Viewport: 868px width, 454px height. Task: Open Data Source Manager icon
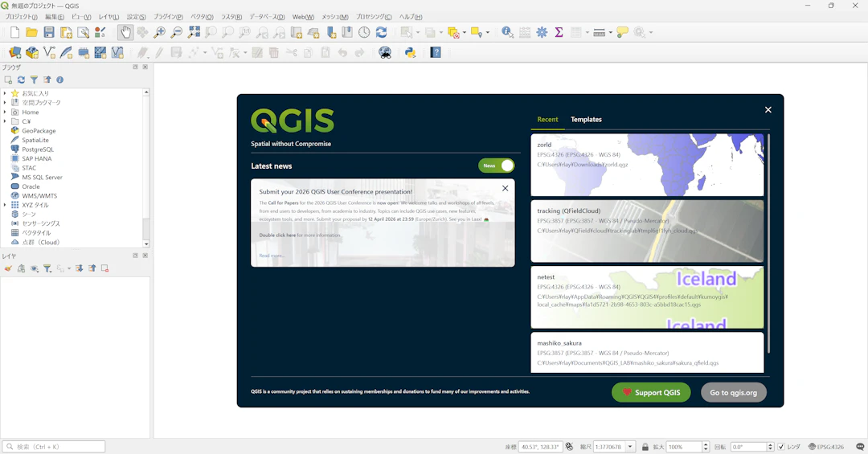[x=15, y=52]
